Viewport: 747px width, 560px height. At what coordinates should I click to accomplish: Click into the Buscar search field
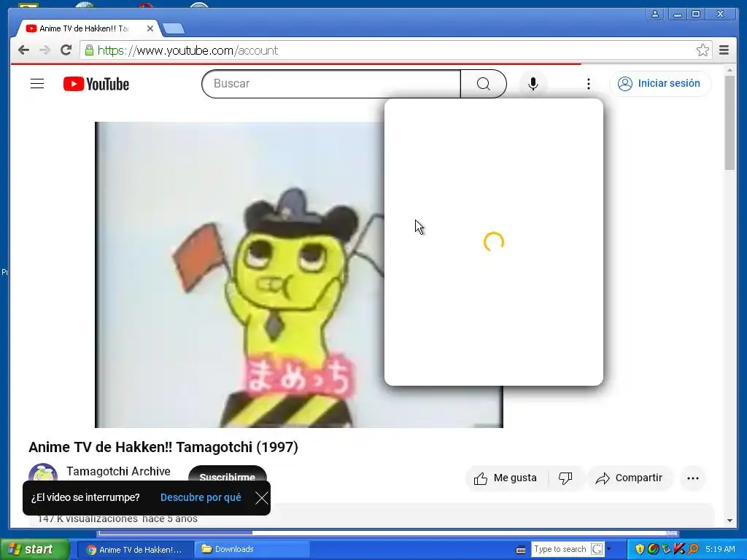click(331, 84)
